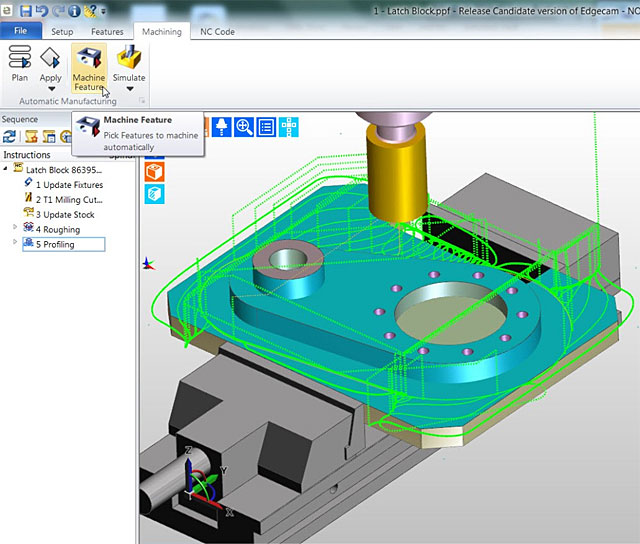Click the light blue grid layout viewport icon
Viewport: 640px width, 544px height.
coord(289,127)
